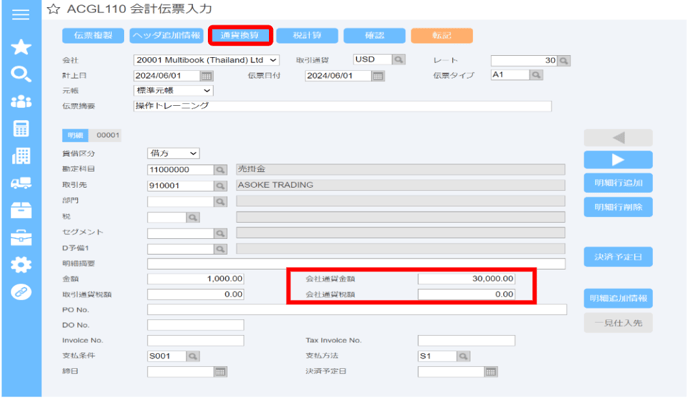
Task: Focus the 金額 field showing 1,000.00
Action: (x=196, y=279)
